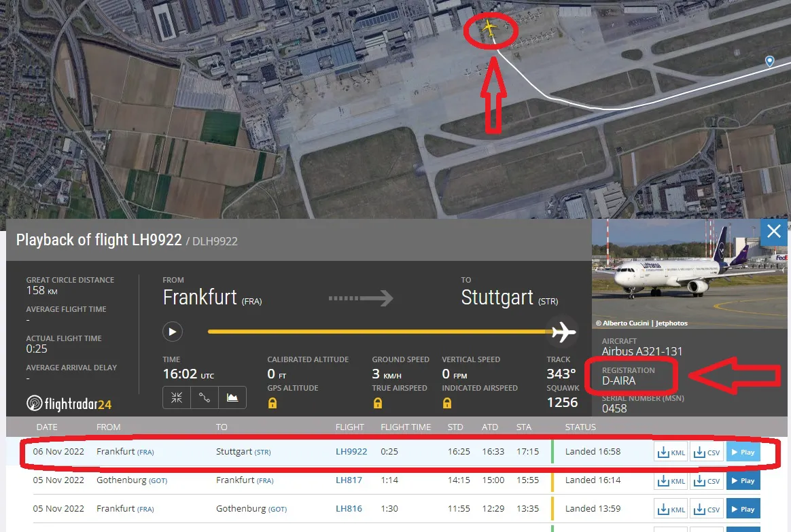This screenshot has height=532, width=791.
Task: Click the yellow aircraft icon on map
Action: pyautogui.click(x=490, y=29)
